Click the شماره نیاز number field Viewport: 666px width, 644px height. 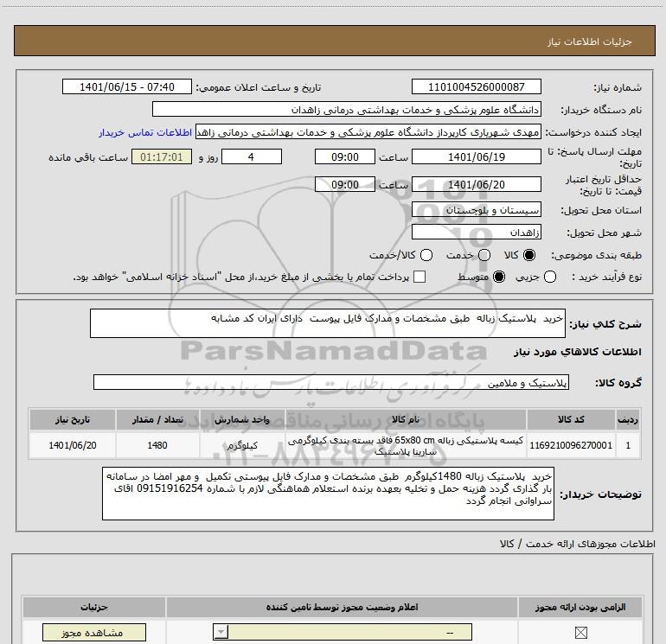click(477, 87)
